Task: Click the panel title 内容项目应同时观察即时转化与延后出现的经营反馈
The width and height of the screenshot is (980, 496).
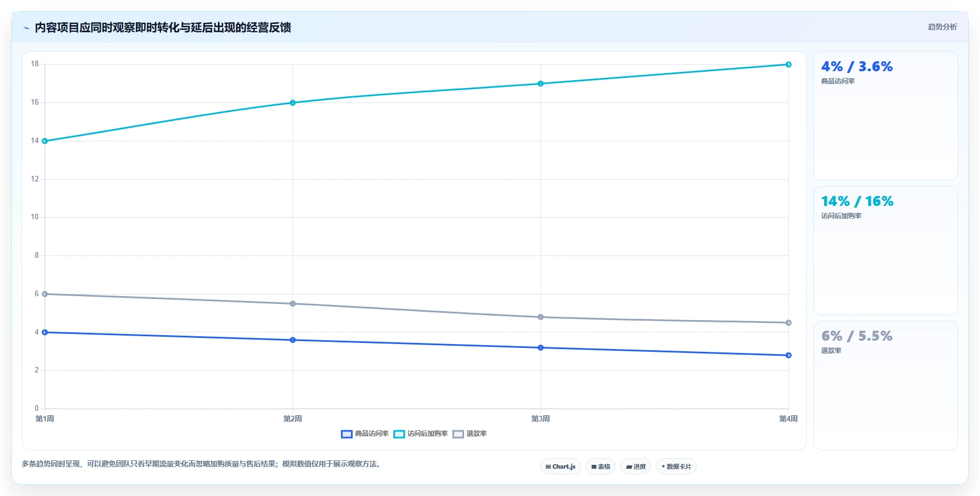Action: tap(163, 27)
